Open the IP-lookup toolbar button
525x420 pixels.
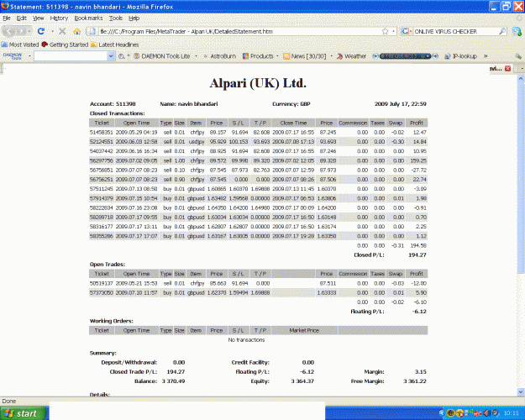click(460, 56)
